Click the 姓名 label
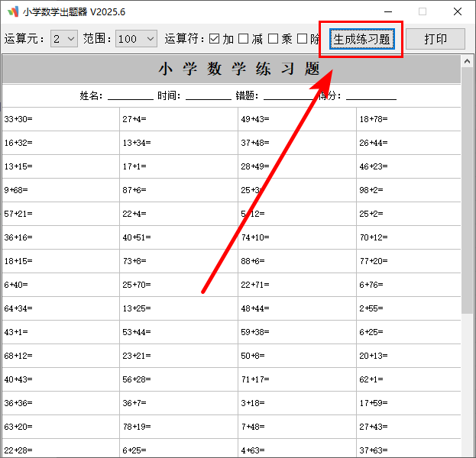476x458 pixels. (x=91, y=96)
